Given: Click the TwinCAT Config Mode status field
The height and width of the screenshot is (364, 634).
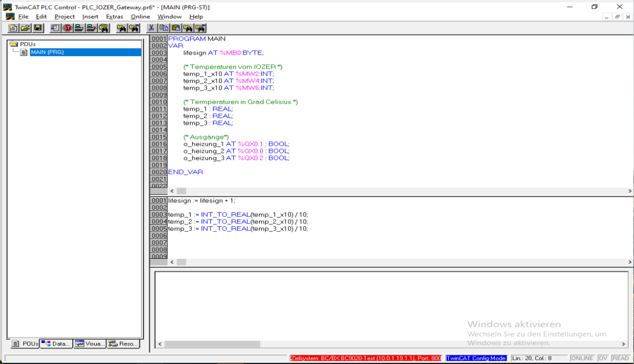Looking at the screenshot, I should [476, 358].
